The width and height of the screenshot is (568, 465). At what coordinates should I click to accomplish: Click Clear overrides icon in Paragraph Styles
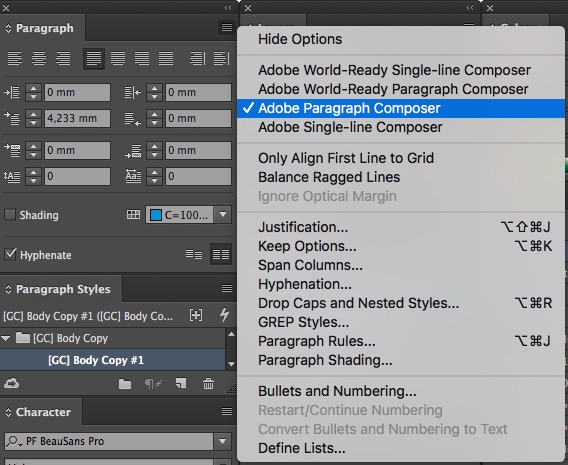coord(196,315)
